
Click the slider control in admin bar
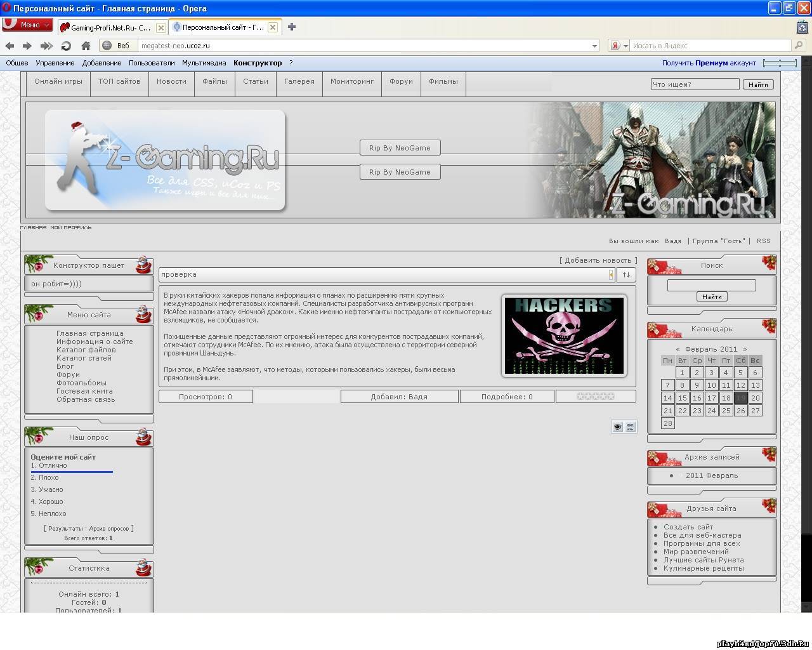[780, 63]
